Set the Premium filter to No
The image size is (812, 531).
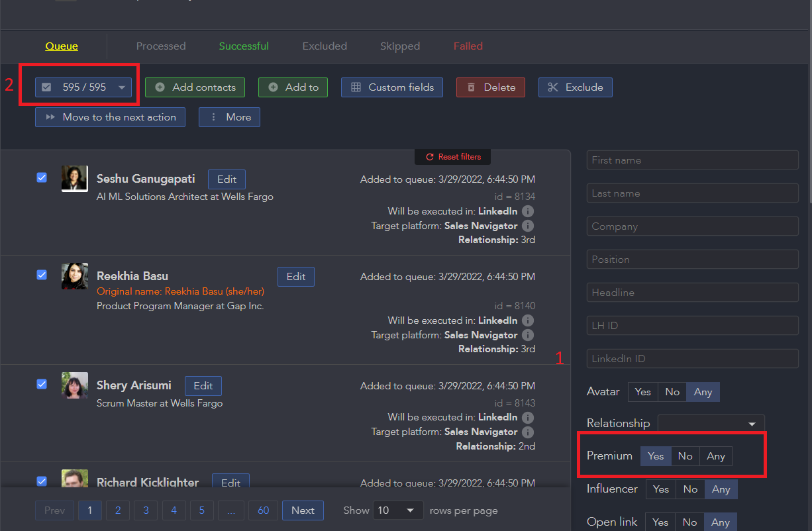(685, 456)
